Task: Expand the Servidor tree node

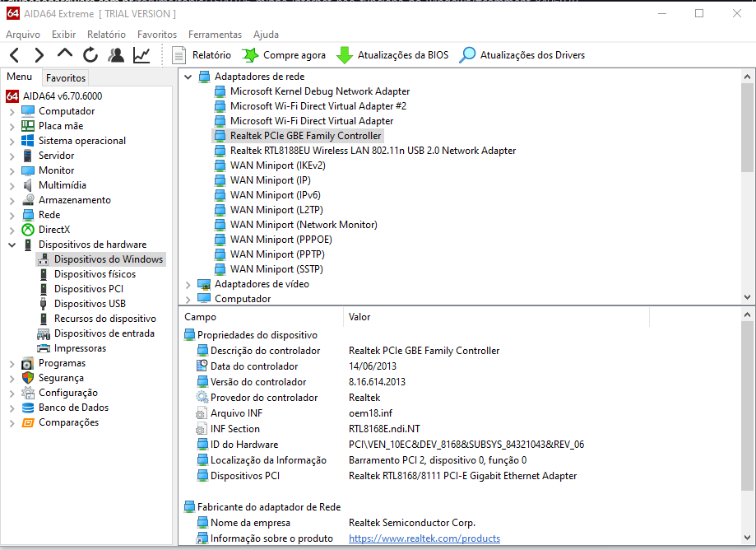Action: tap(12, 156)
